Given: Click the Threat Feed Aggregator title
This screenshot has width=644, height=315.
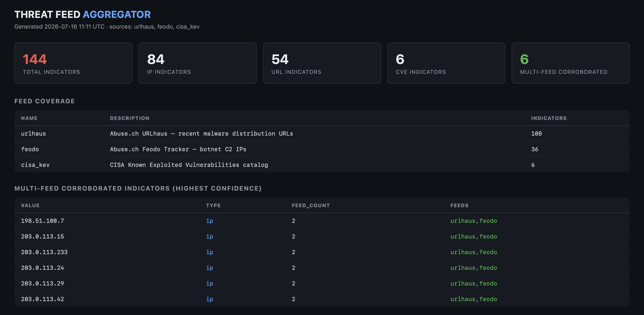Looking at the screenshot, I should (83, 15).
